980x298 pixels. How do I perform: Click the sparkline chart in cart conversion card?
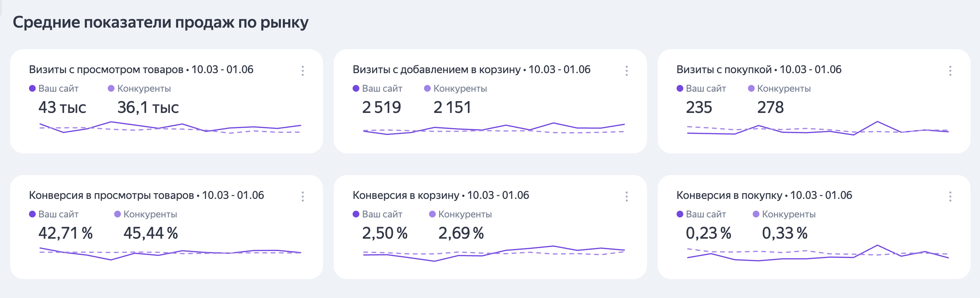click(494, 254)
